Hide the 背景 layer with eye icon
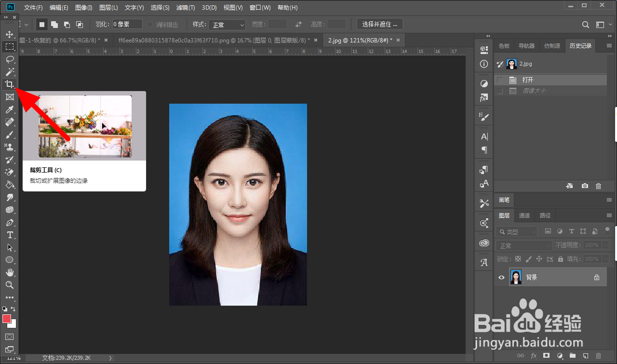 pyautogui.click(x=501, y=277)
